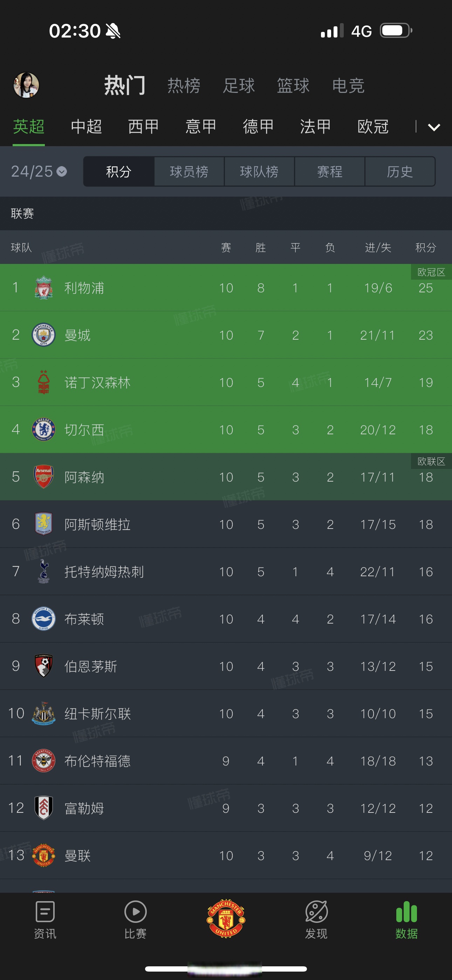Tap the 数据 bar chart icon
452x980 pixels.
[x=406, y=912]
